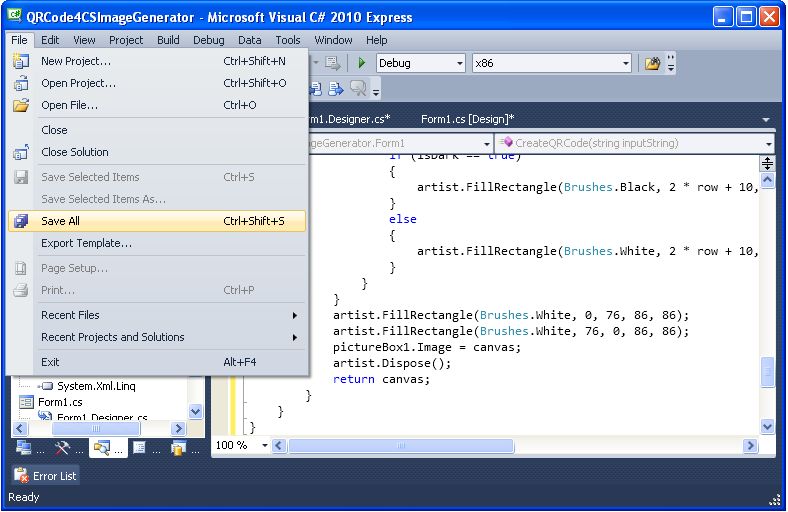Click the Find in Files binoculars-folder icon
This screenshot has width=788, height=512.
652,63
